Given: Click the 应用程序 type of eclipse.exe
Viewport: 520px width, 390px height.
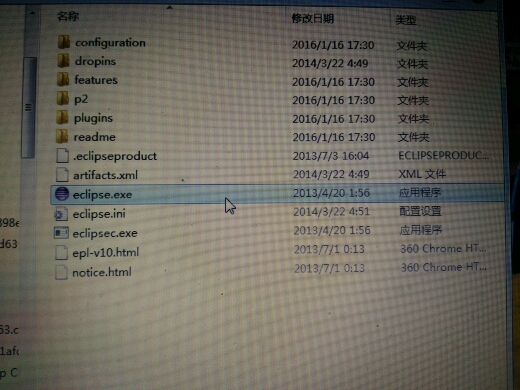Looking at the screenshot, I should tap(420, 192).
